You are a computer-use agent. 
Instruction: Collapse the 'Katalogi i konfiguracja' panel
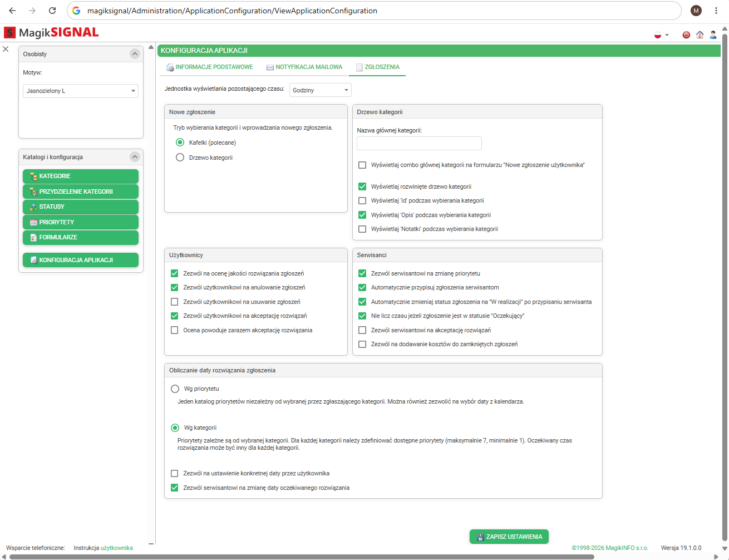135,157
